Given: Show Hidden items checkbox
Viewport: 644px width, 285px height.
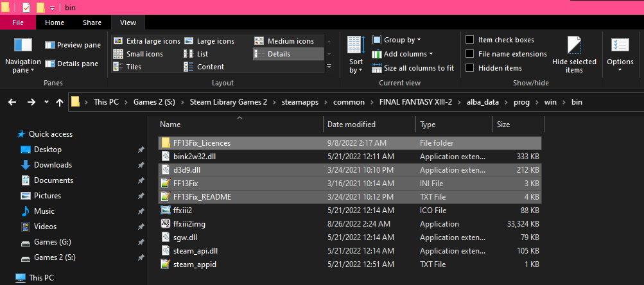Looking at the screenshot, I should pyautogui.click(x=470, y=68).
